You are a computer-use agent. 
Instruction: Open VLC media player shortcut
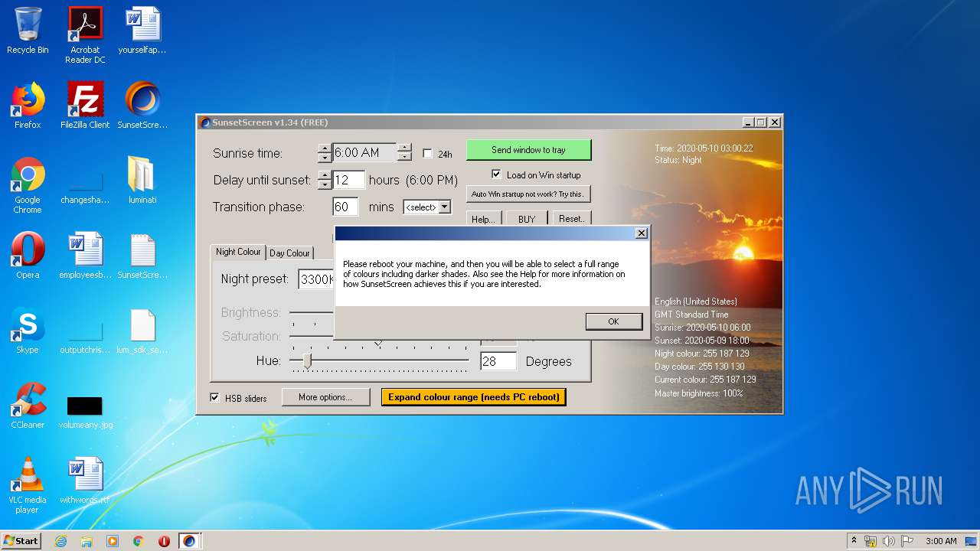pyautogui.click(x=28, y=485)
